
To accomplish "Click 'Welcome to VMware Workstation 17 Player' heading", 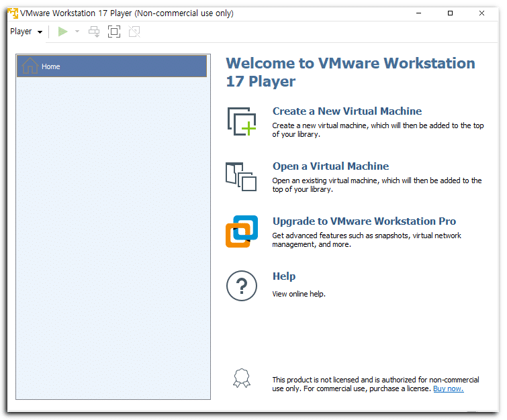I will 351,72.
